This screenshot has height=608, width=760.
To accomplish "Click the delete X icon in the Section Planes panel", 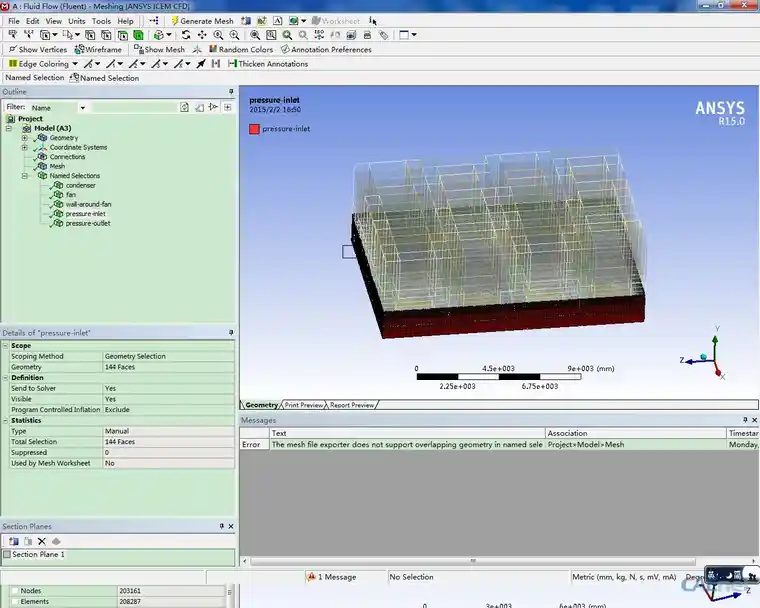I will (42, 541).
